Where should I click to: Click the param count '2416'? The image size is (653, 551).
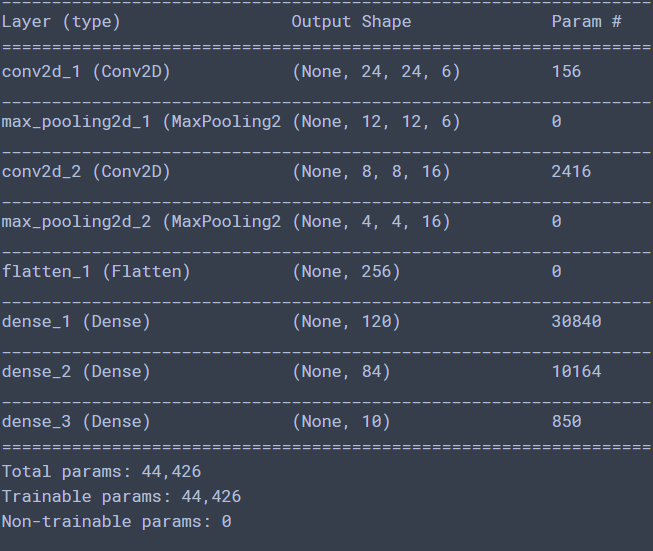coord(571,172)
